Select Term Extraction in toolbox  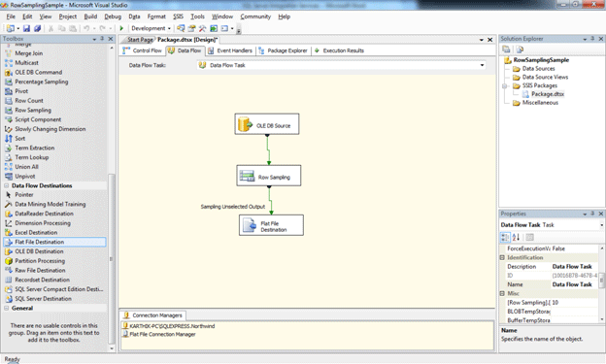pos(34,148)
